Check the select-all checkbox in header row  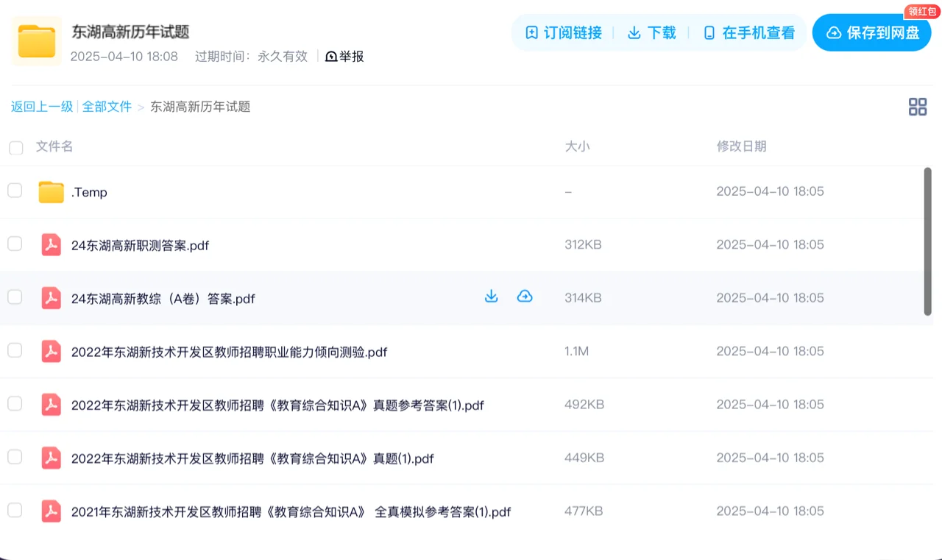click(15, 147)
